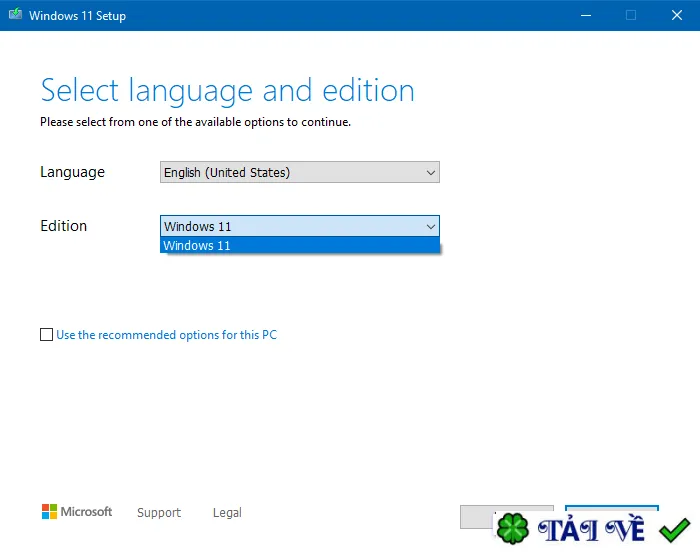
Task: Click the 'Please select from one' instruction text
Action: [x=196, y=122]
